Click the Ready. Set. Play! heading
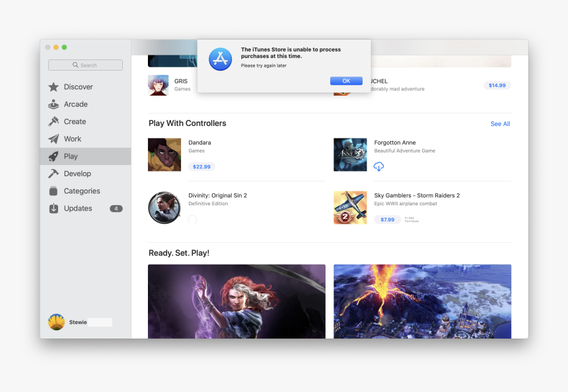This screenshot has width=568, height=392. coord(179,253)
